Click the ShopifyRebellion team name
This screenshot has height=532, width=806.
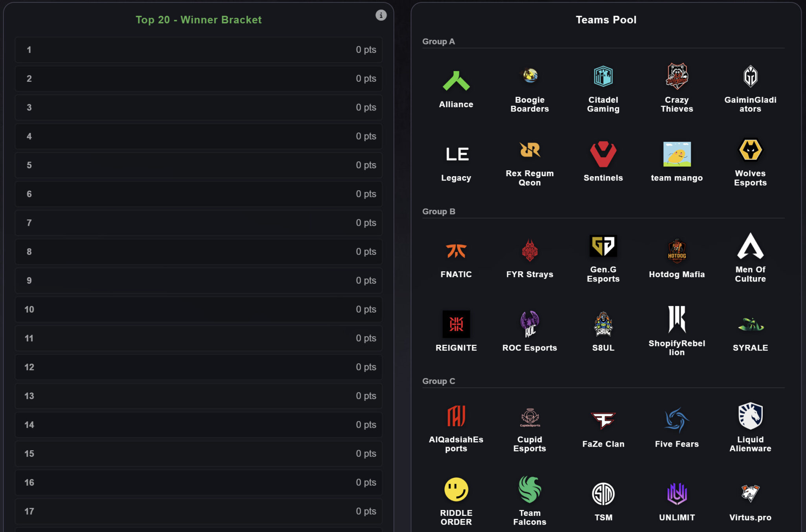677,348
